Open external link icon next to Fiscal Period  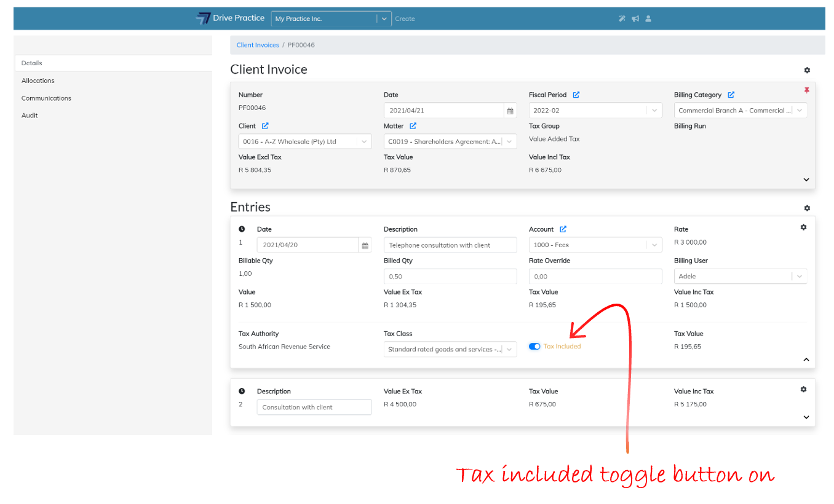(576, 95)
